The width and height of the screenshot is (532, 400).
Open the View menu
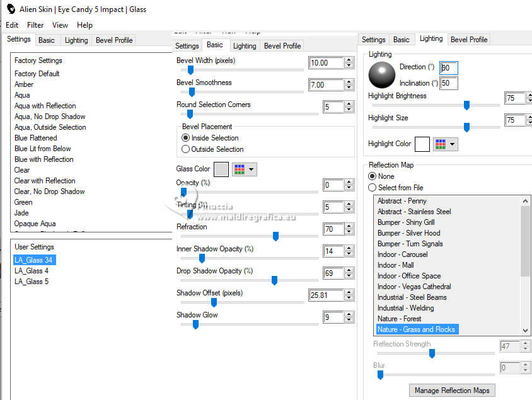pyautogui.click(x=60, y=25)
